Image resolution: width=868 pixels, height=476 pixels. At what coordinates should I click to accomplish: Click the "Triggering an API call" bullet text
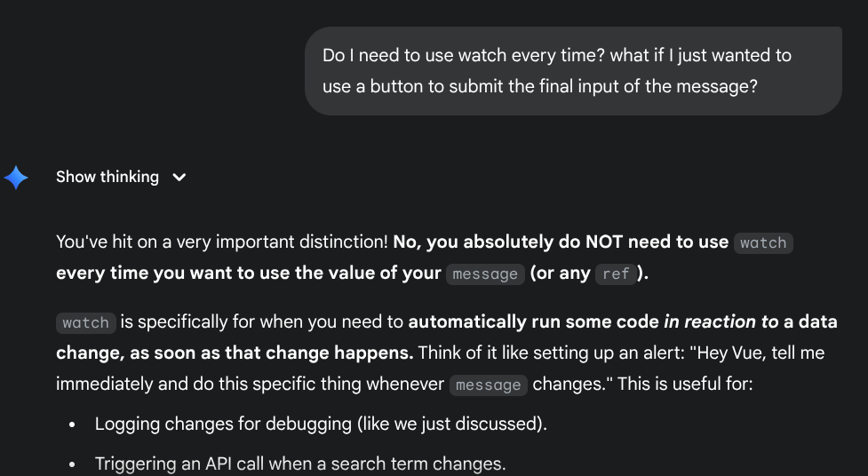point(300,463)
